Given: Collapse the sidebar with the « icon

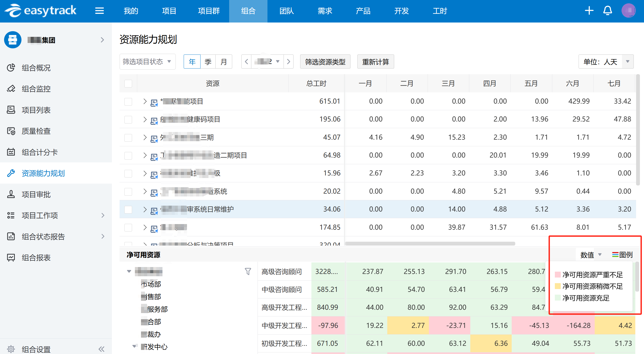Looking at the screenshot, I should click(101, 349).
